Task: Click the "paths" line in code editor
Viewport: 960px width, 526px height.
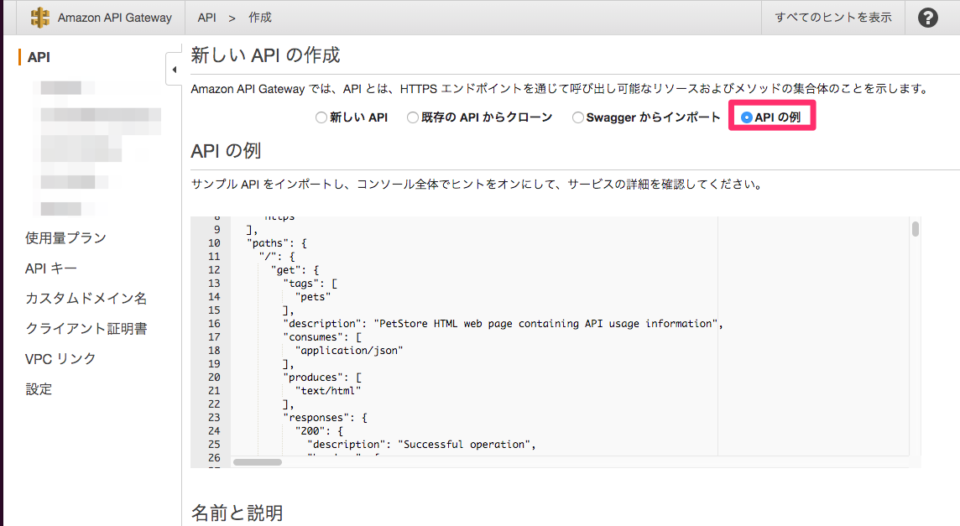Action: click(x=277, y=243)
